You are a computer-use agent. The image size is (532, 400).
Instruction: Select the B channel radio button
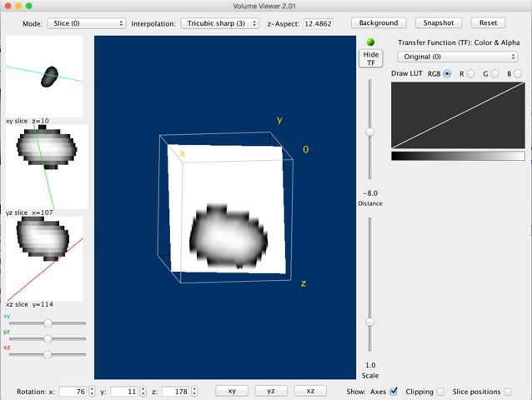(519, 74)
